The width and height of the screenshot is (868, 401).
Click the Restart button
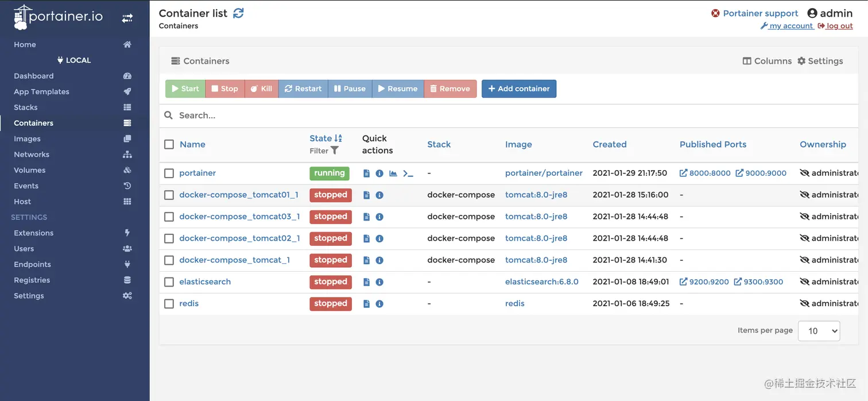coord(303,88)
